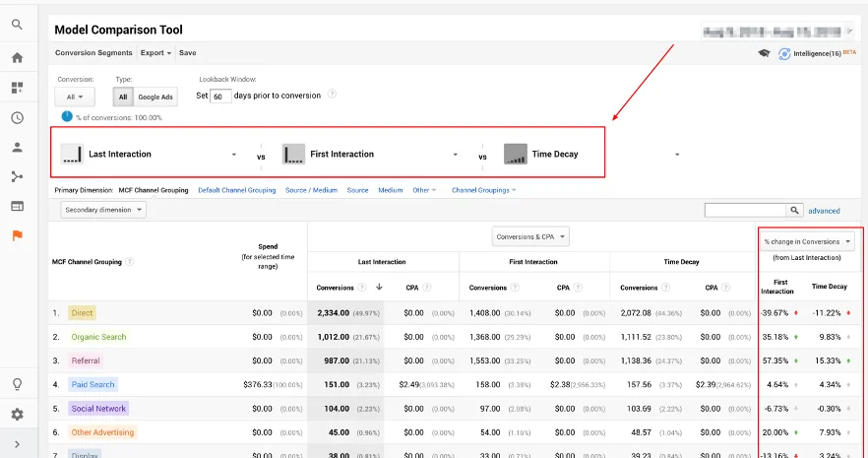
Task: Switch to Medium dimension
Action: (391, 190)
